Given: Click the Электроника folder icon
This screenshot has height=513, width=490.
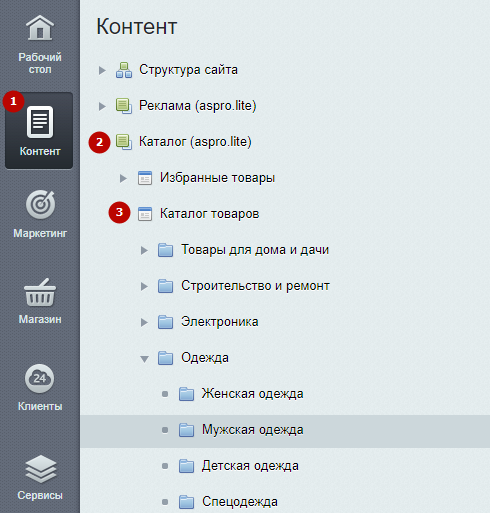Looking at the screenshot, I should point(165,322).
